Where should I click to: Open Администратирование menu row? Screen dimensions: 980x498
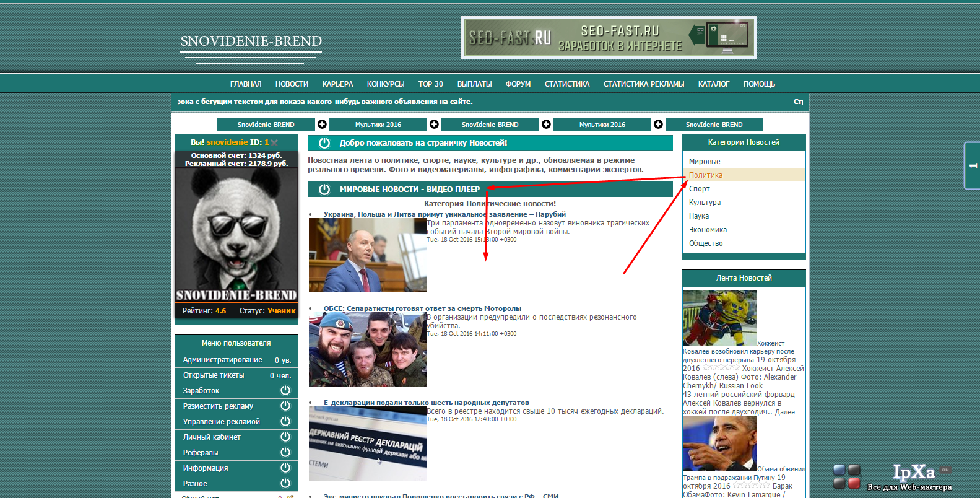236,360
